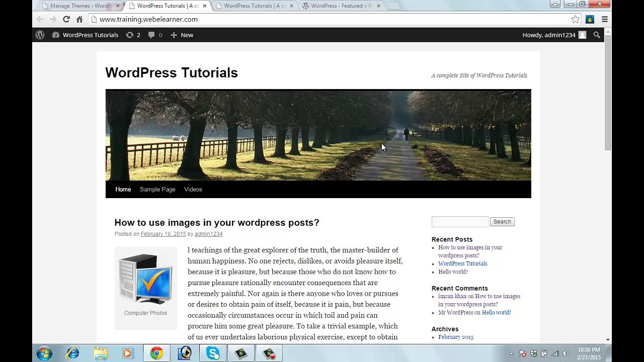
Task: Open Howdy, admin1234 account menu
Action: click(554, 35)
